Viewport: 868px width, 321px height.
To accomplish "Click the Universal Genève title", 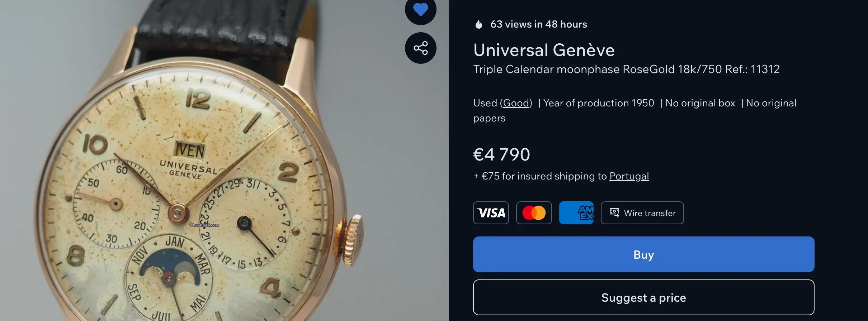I will [544, 50].
